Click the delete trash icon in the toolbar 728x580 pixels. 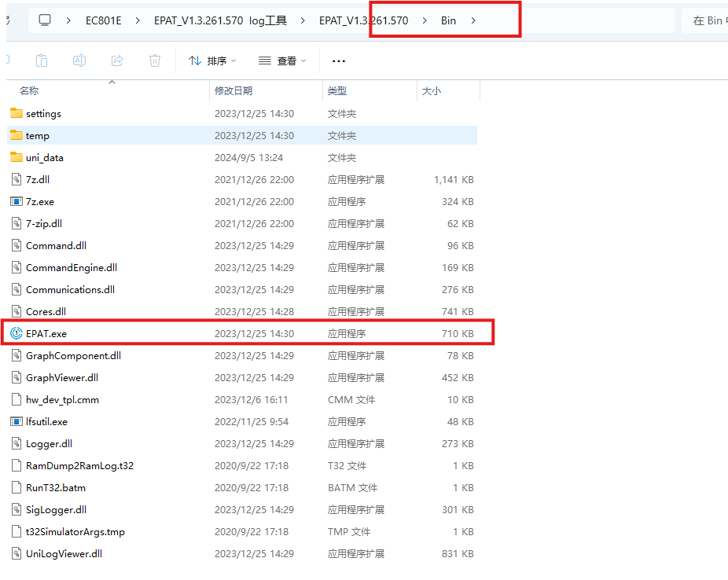pyautogui.click(x=155, y=61)
